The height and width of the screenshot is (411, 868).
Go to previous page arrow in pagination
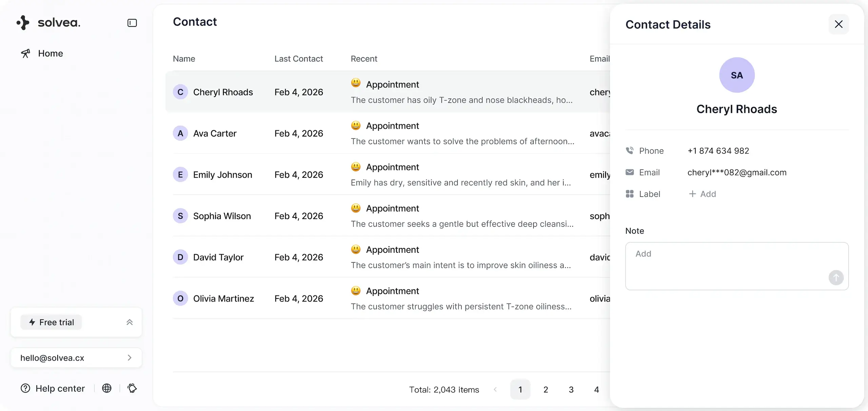(495, 390)
